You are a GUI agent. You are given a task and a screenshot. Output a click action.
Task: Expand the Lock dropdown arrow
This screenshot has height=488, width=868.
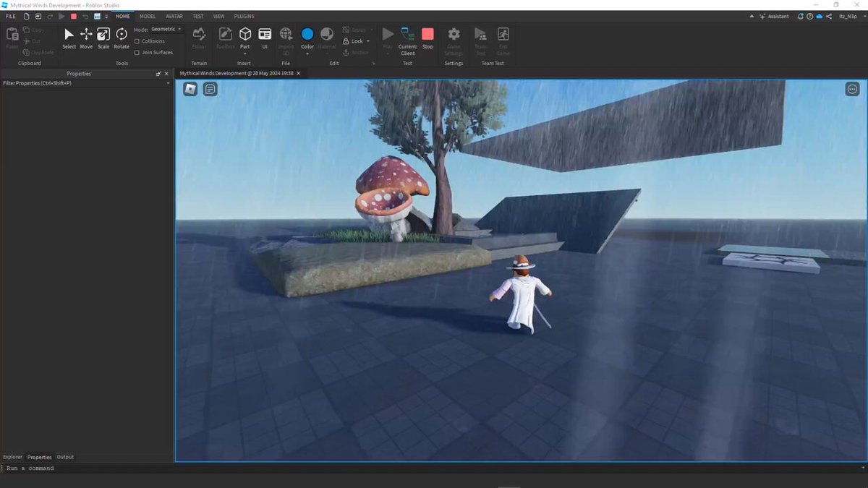pos(368,41)
